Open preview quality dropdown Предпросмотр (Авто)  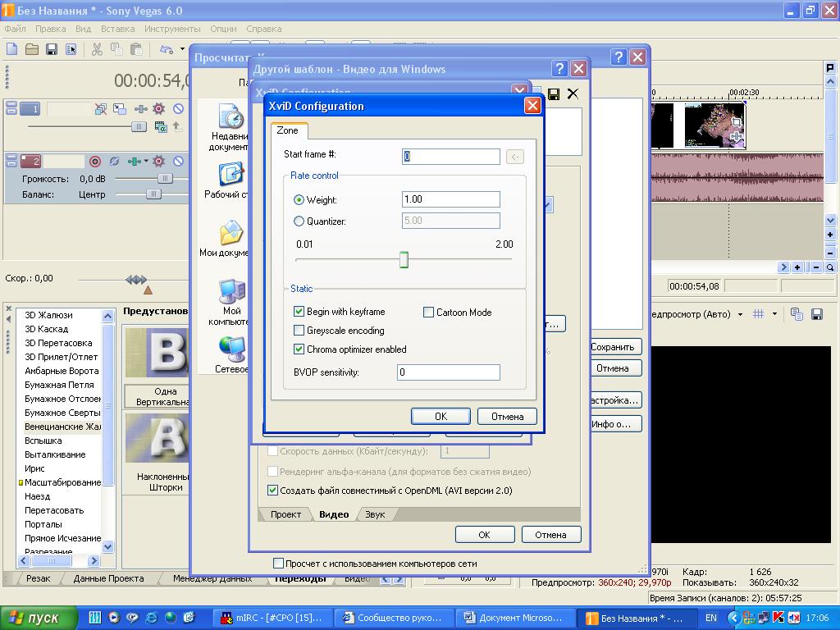coord(741,314)
